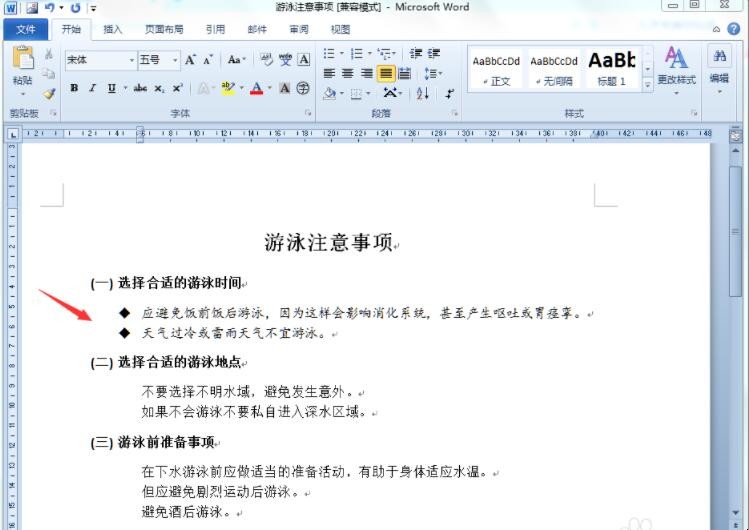Open the Font dialog launcher
749x530 pixels.
click(308, 113)
